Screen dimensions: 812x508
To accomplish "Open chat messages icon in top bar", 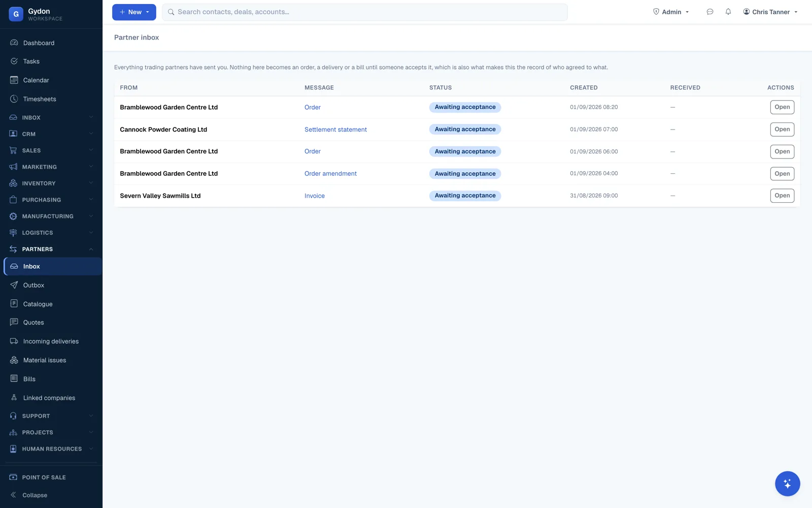I will pos(710,12).
